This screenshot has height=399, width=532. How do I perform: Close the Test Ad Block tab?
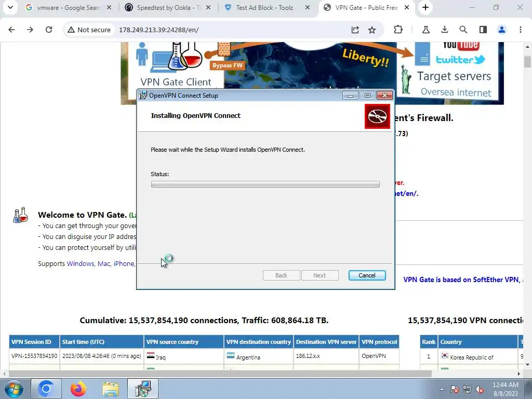pyautogui.click(x=308, y=7)
